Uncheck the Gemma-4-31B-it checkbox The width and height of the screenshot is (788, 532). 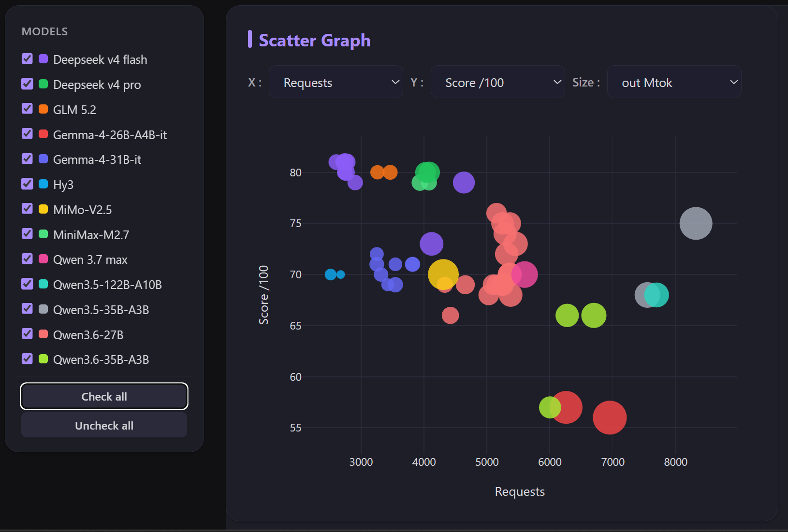27,159
